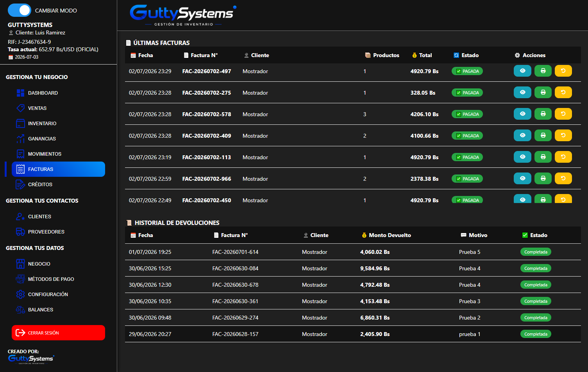Show invoice FAC-20260702-578 via eye button
This screenshot has height=372, width=588.
[x=522, y=114]
